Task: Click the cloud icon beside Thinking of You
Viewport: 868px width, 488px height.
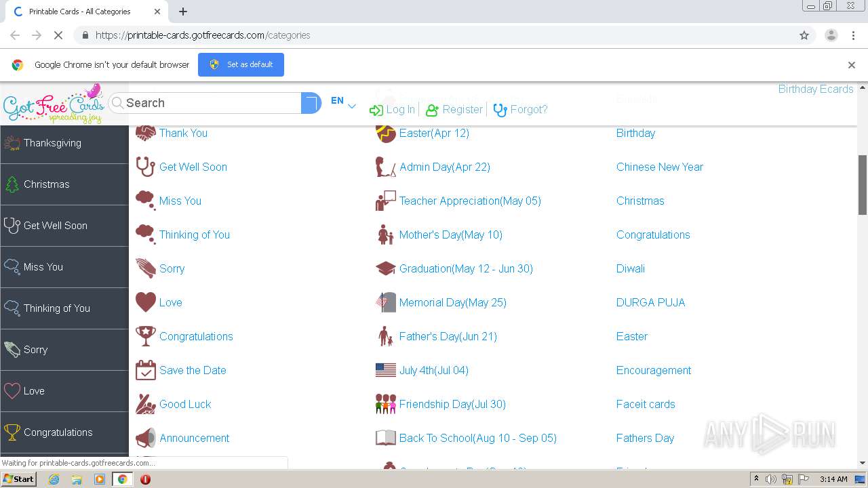Action: tap(145, 233)
